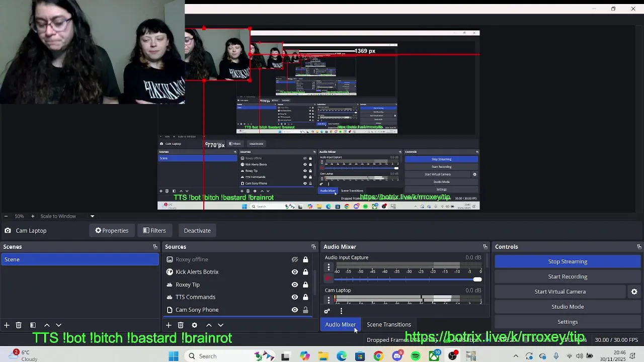Zoom out preview minus icon

[6, 216]
